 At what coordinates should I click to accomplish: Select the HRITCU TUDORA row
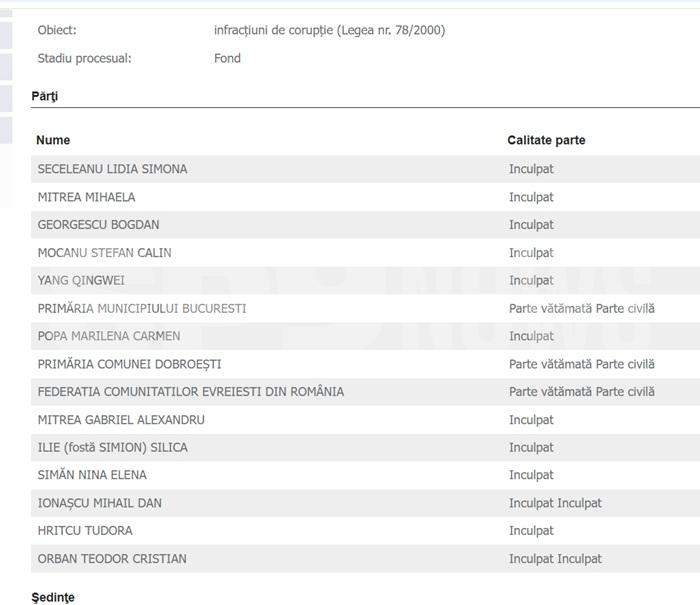[x=85, y=531]
